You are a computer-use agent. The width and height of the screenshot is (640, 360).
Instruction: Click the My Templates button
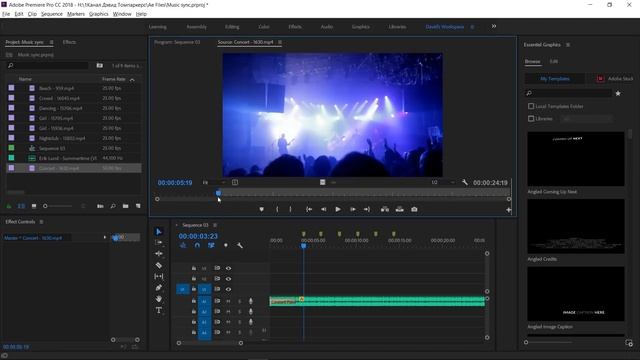(x=555, y=78)
